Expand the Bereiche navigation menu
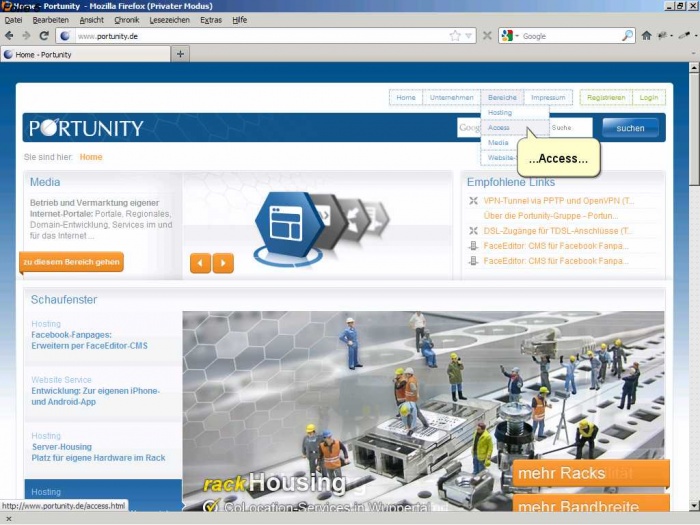Screen dimensions: 700x525 [503, 98]
